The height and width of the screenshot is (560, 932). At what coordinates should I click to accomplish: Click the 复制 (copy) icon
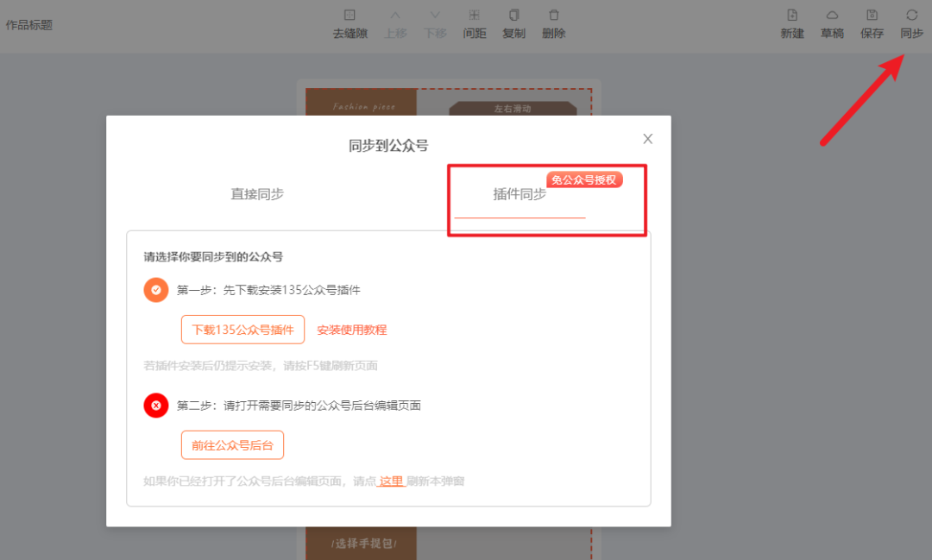[514, 16]
